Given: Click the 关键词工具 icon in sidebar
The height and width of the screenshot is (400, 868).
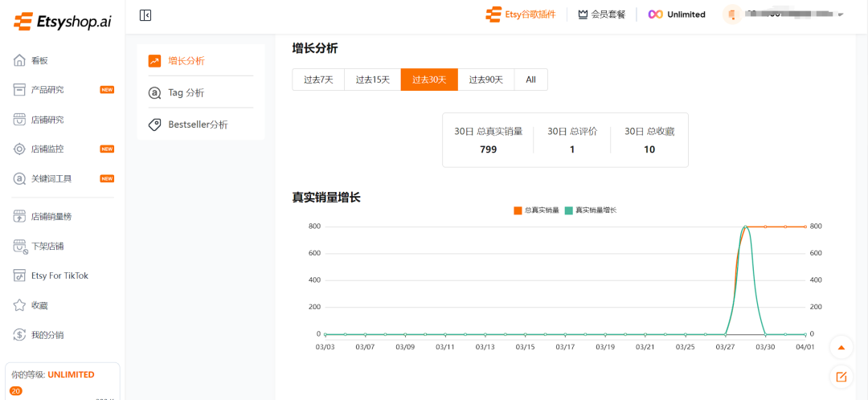Looking at the screenshot, I should click(19, 178).
